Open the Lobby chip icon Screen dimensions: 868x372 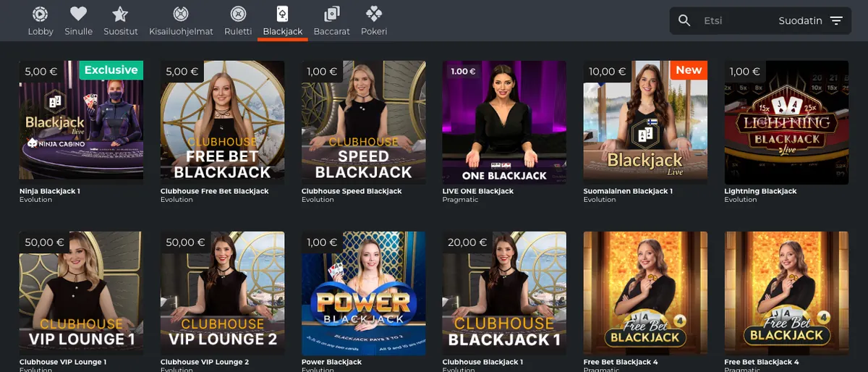tap(41, 14)
